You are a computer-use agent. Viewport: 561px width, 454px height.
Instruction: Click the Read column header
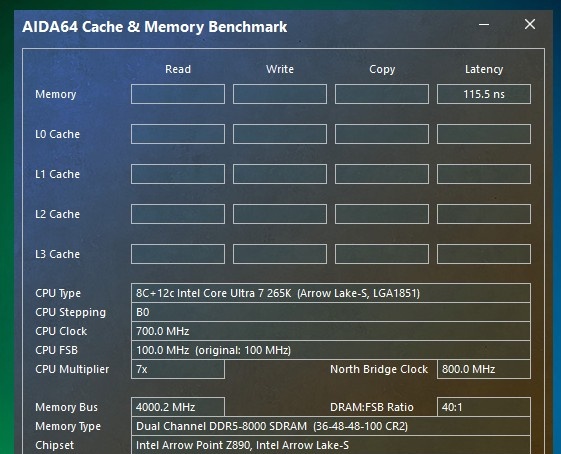tap(178, 69)
